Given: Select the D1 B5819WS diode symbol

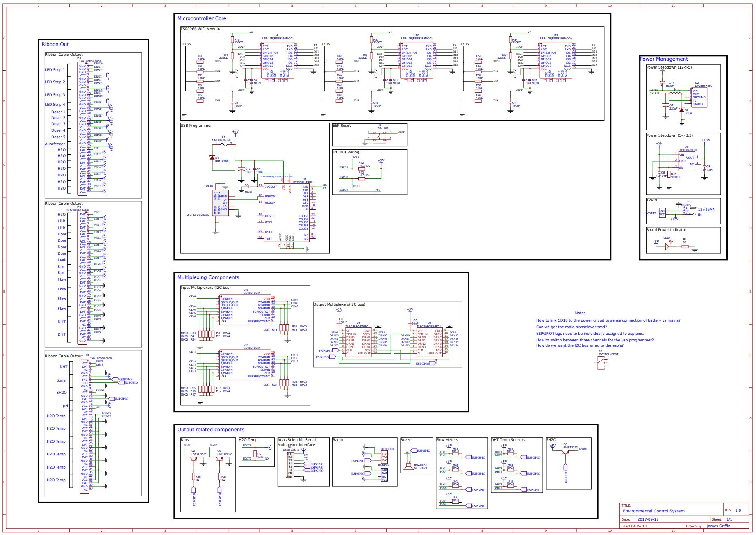Looking at the screenshot, I should [x=212, y=158].
